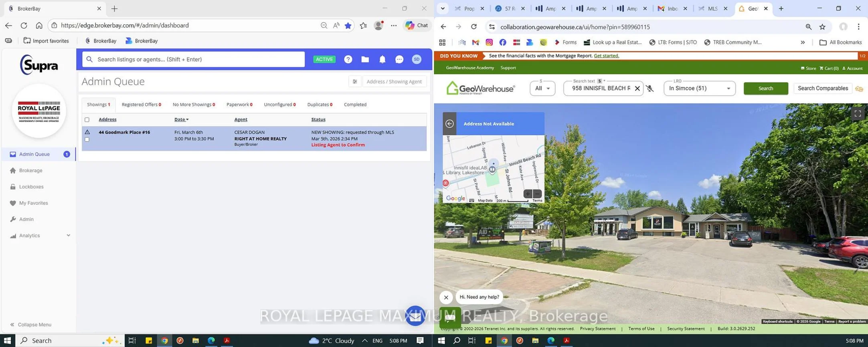Open the notifications bell icon
The image size is (868, 347).
coord(382,59)
